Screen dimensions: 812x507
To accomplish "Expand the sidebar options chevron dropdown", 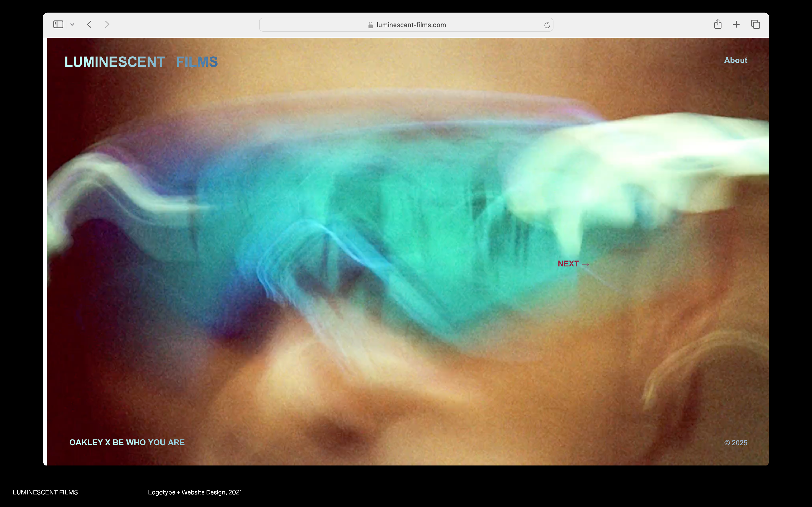I will (x=72, y=25).
